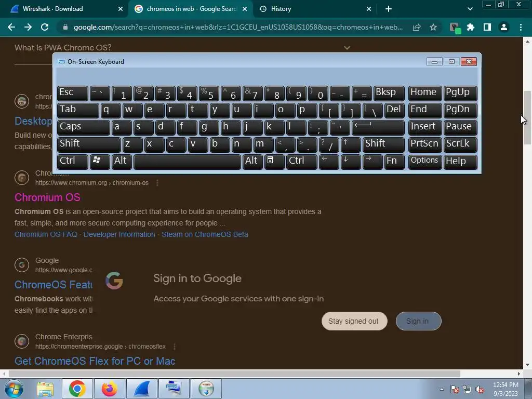Click the site lock icon in address bar
The height and width of the screenshot is (399, 532).
pyautogui.click(x=65, y=27)
